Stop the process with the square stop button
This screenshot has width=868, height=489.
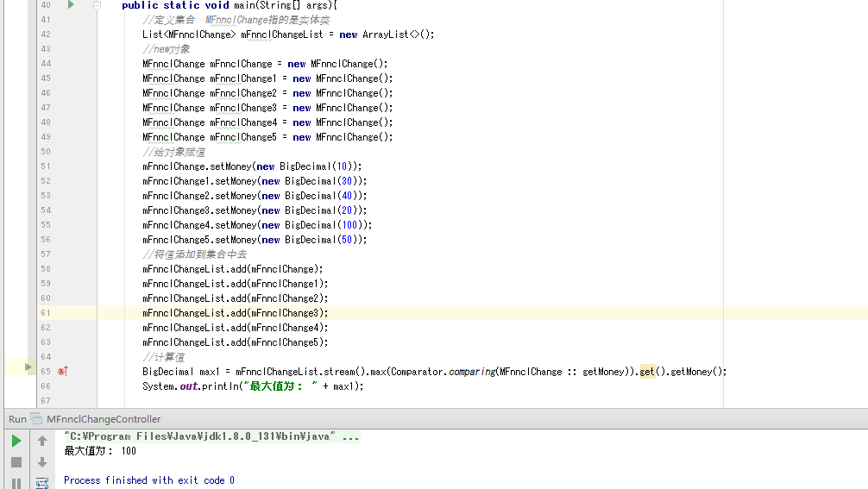tap(16, 462)
